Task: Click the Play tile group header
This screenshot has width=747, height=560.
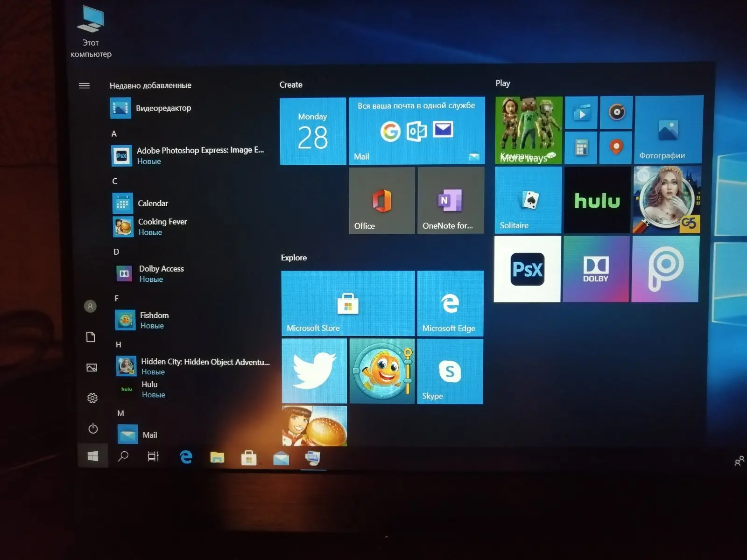Action: coord(503,83)
